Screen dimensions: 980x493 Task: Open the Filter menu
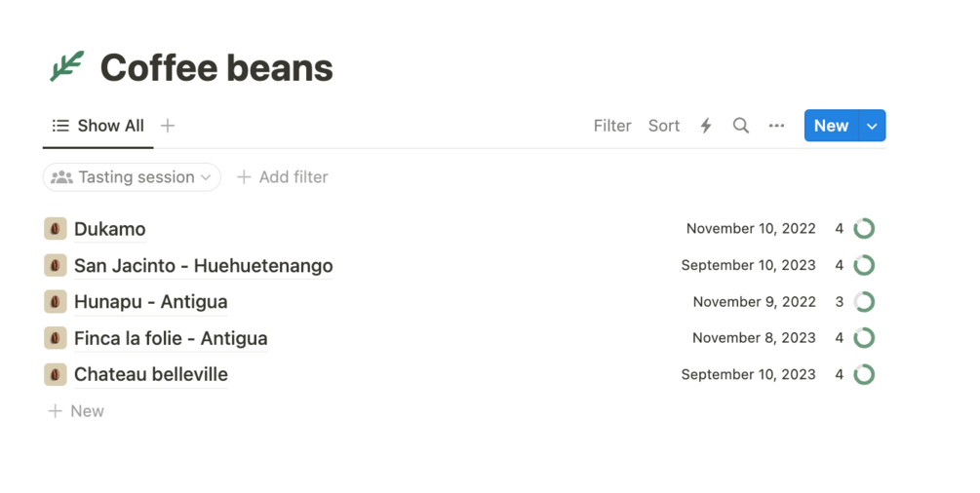(x=612, y=126)
